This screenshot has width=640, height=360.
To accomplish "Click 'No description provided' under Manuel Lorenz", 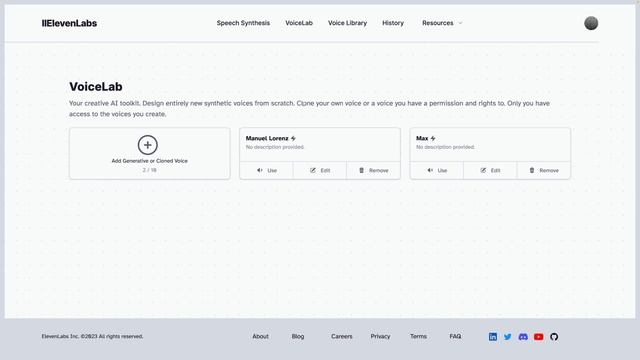I will tap(275, 147).
